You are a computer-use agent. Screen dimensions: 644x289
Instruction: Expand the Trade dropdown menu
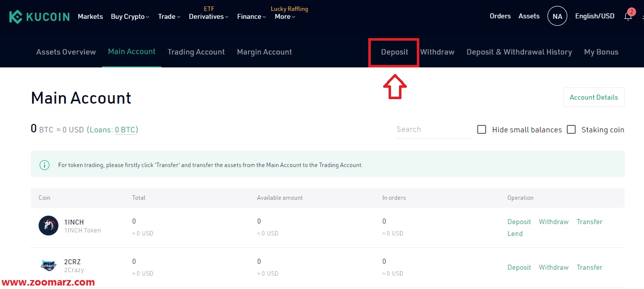pyautogui.click(x=169, y=16)
